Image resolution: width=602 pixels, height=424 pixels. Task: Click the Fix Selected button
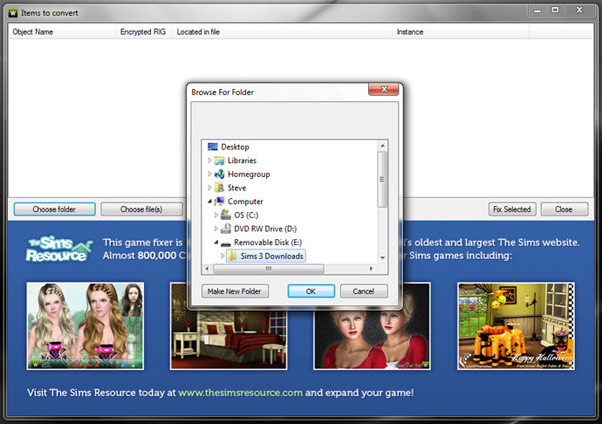[x=512, y=209]
